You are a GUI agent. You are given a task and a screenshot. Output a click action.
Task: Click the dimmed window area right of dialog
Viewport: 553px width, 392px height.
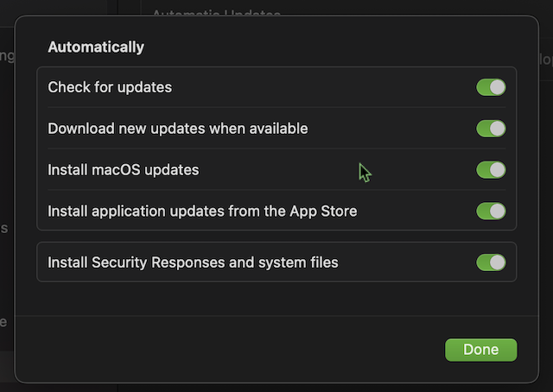coord(544,173)
